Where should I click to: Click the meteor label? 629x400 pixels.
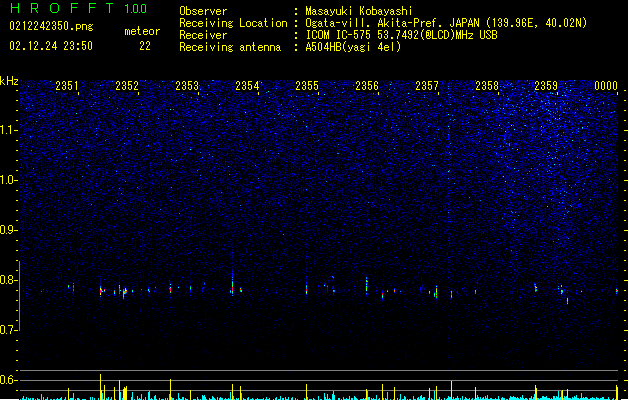142,31
